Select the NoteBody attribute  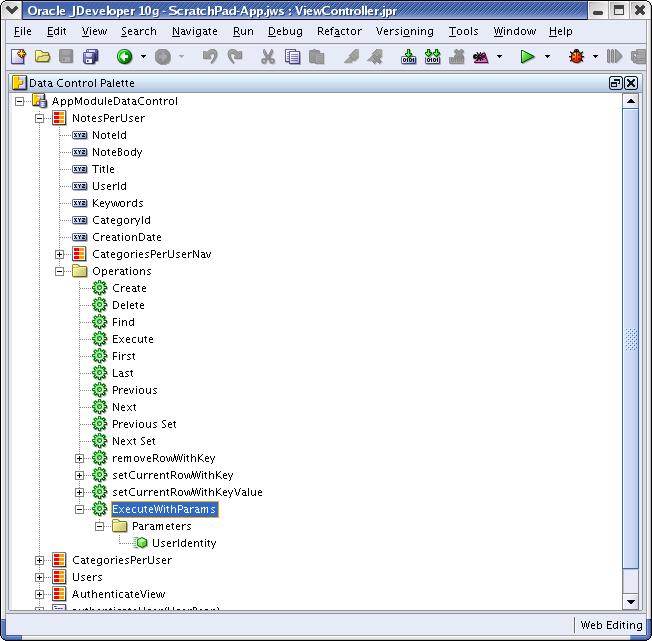click(117, 152)
